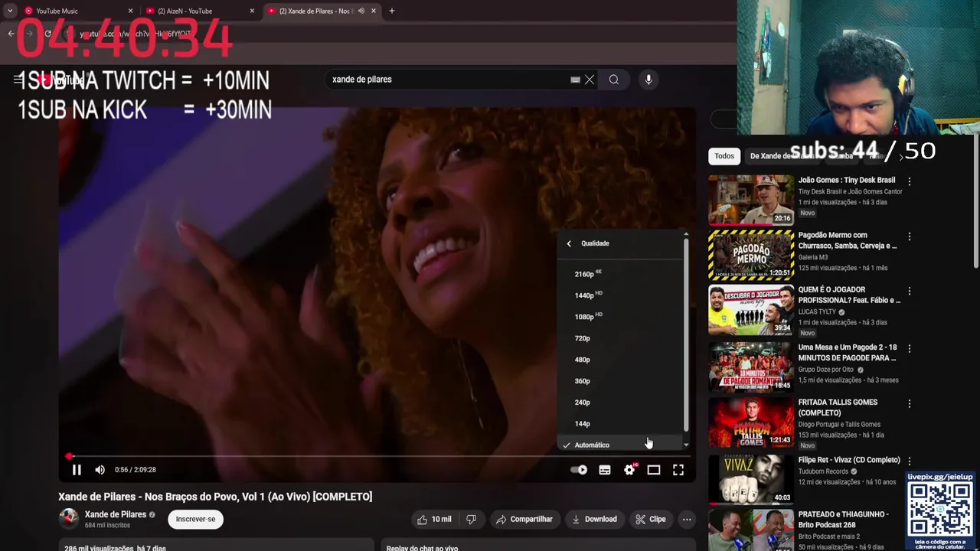980x551 pixels.
Task: Open more actions three-dot menu under video
Action: coord(687,519)
